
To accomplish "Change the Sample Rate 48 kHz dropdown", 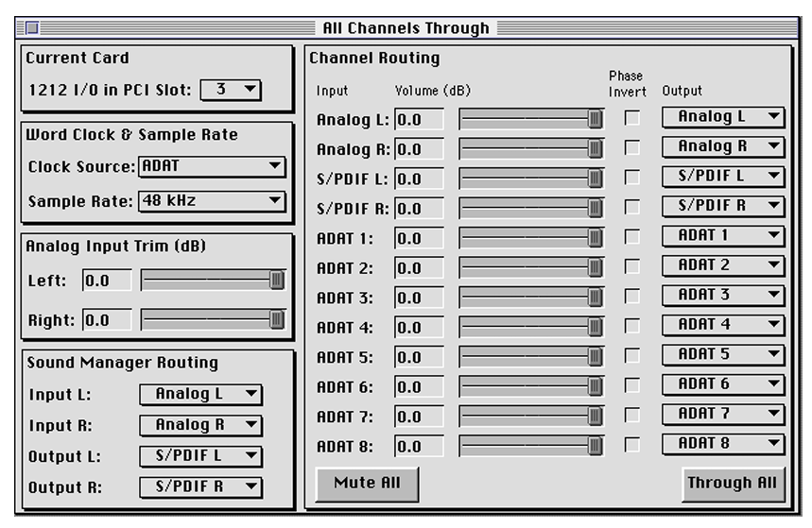I will click(212, 201).
